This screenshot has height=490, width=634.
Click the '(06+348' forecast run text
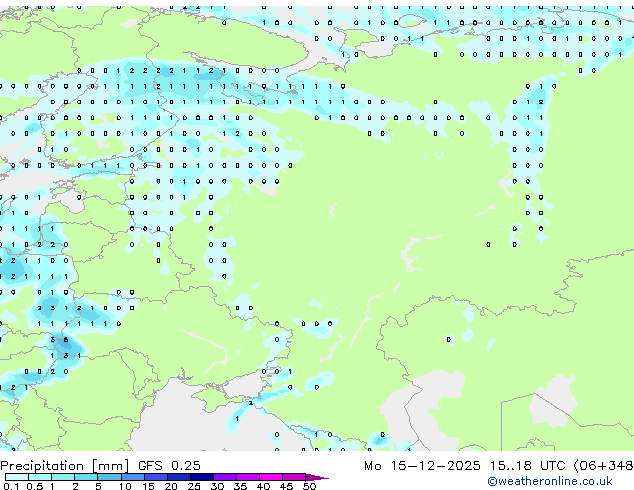(x=603, y=466)
